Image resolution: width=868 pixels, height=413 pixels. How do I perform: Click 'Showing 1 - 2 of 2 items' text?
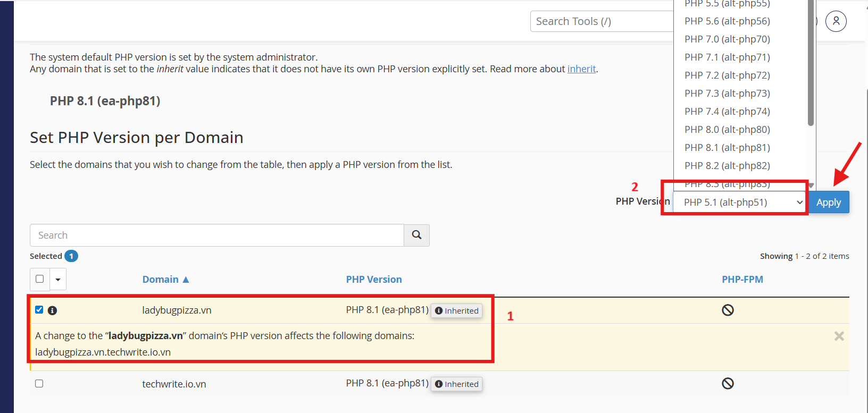pyautogui.click(x=805, y=256)
